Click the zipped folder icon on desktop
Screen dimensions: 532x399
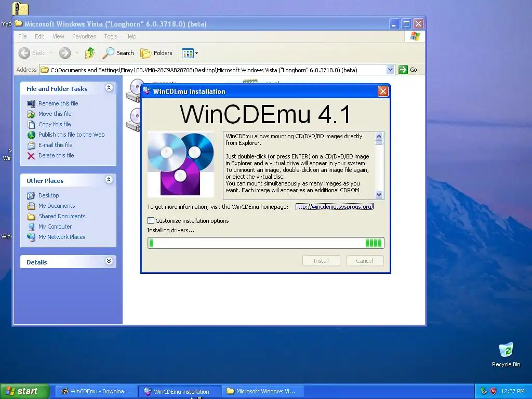click(x=20, y=8)
